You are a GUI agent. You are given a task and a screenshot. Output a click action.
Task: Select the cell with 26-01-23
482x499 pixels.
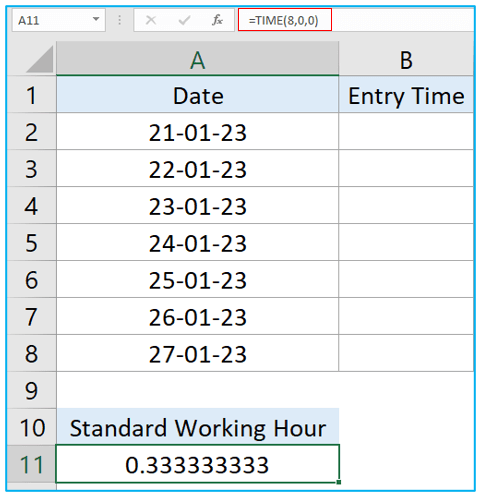198,316
